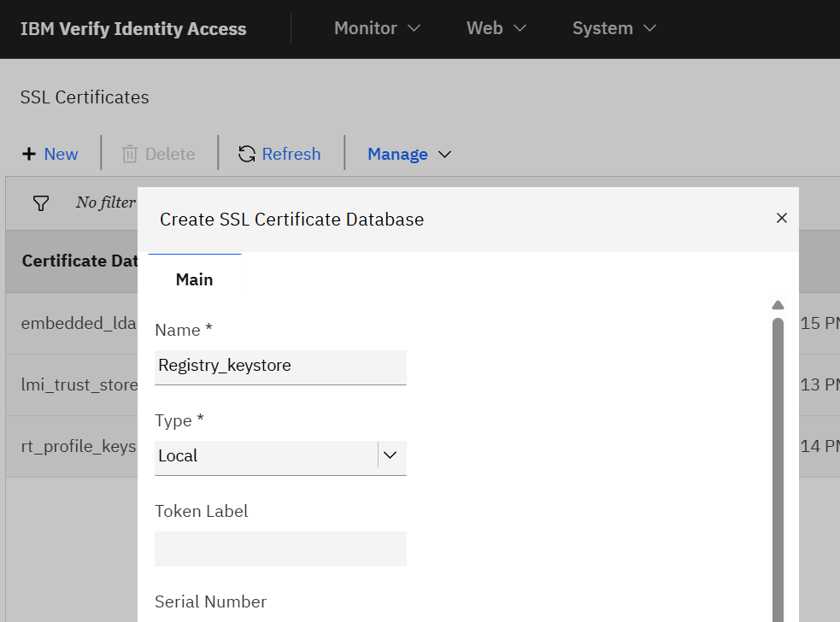Screen dimensions: 840x622
Task: Click the New button
Action: [x=61, y=154]
